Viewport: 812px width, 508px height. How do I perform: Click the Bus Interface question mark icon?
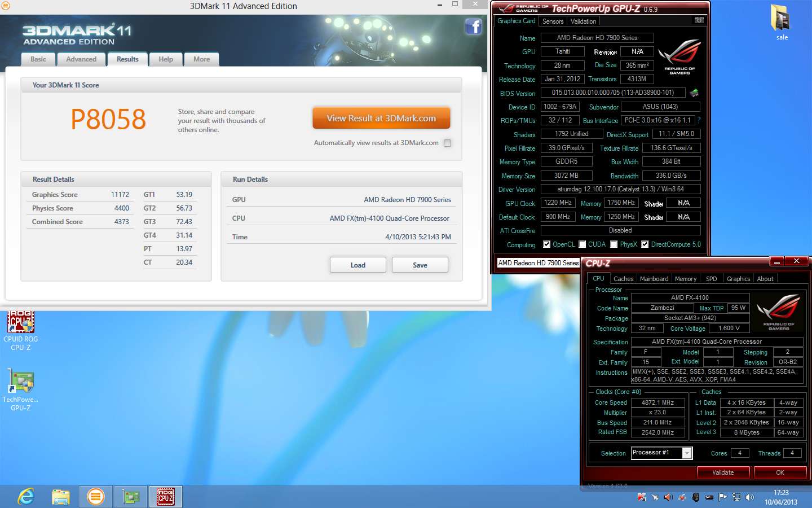[699, 120]
